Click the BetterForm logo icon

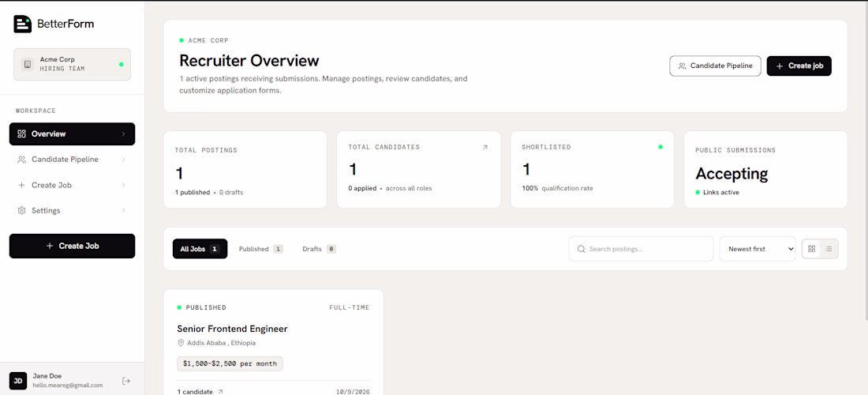23,24
